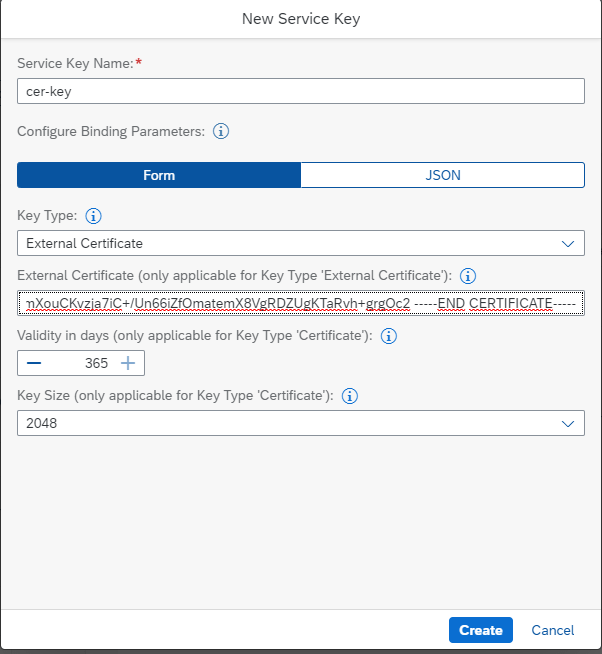Click the New Service Key dialog title
The height and width of the screenshot is (654, 602).
coord(301,18)
